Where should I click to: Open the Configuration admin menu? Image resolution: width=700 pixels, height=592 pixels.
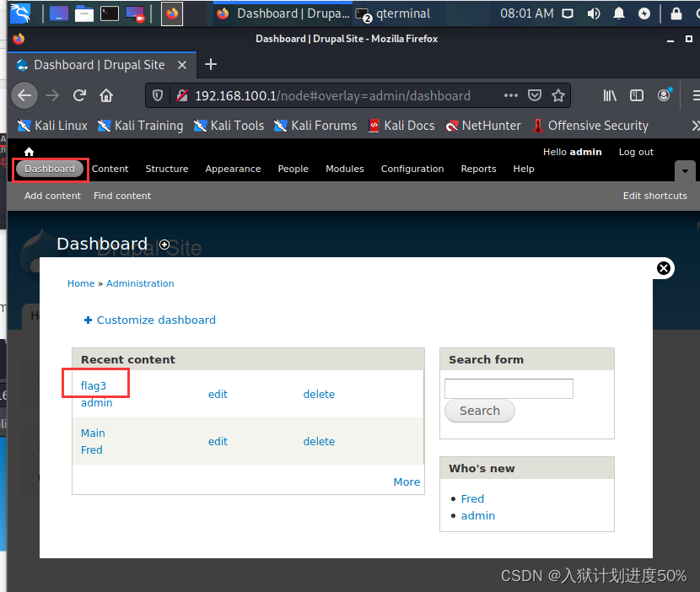412,169
